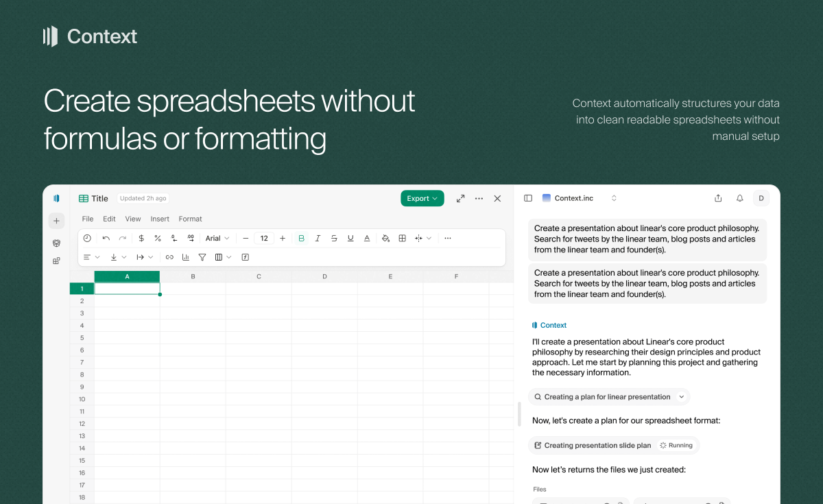
Task: Undo the last spreadsheet action
Action: 106,238
